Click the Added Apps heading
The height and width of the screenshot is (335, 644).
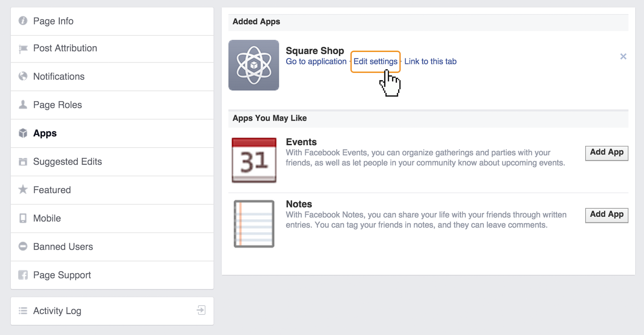coord(256,22)
